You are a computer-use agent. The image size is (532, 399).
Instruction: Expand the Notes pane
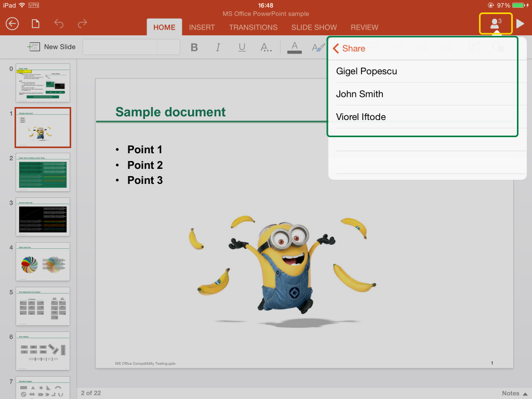pyautogui.click(x=514, y=393)
